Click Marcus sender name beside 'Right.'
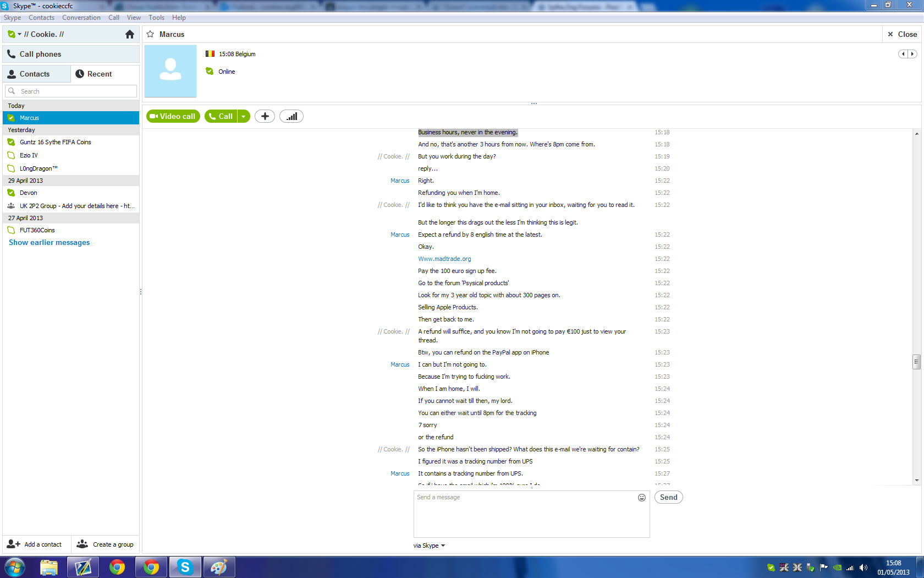 (x=400, y=181)
